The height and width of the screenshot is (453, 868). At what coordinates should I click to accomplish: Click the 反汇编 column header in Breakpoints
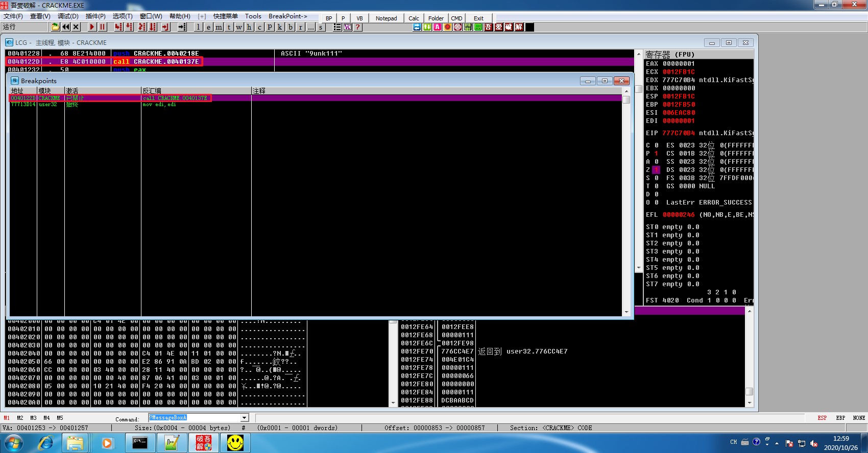tap(196, 91)
